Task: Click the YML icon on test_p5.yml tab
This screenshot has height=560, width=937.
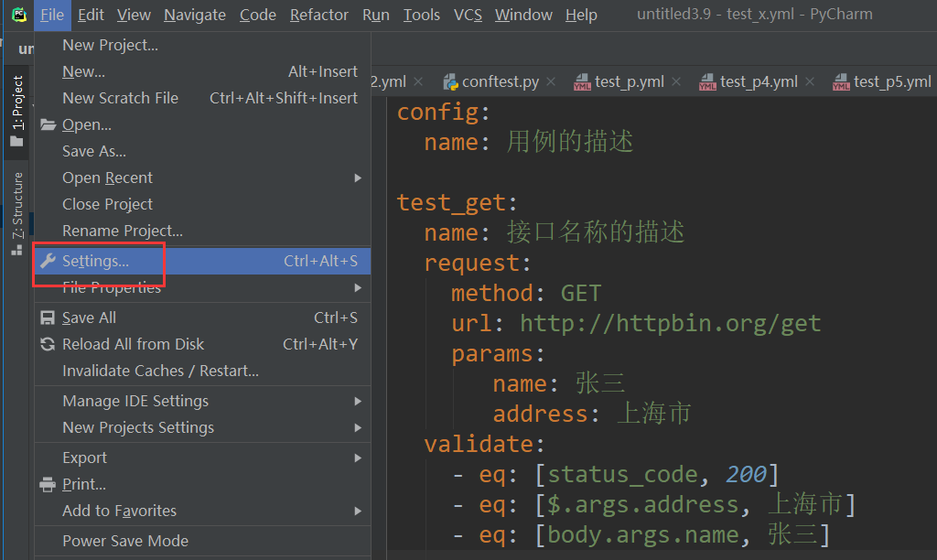Action: pos(842,81)
